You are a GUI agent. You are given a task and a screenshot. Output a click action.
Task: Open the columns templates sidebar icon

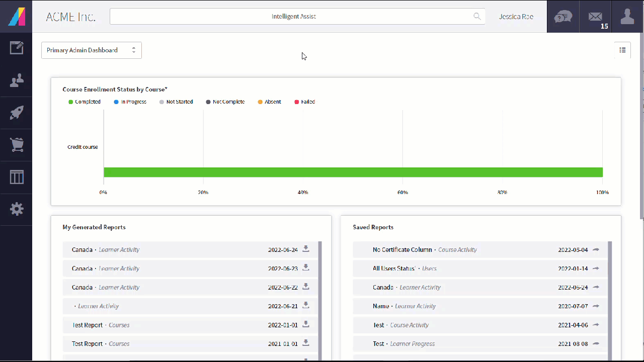point(17,177)
